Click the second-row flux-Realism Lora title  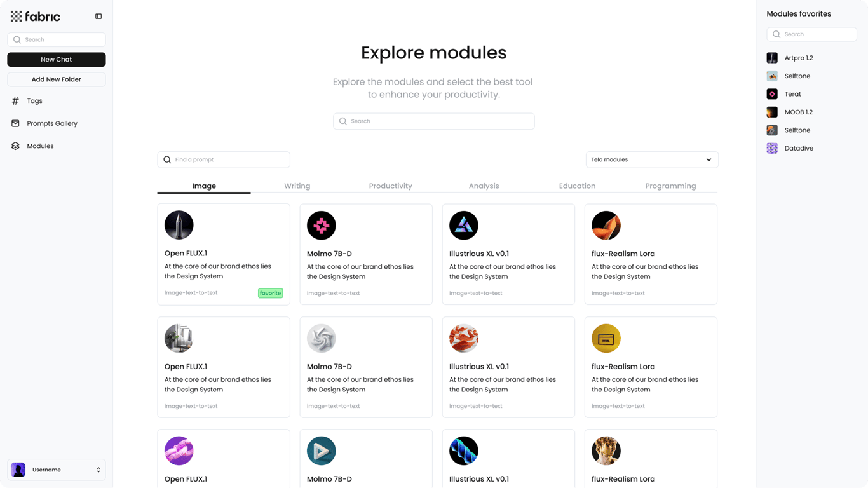623,367
